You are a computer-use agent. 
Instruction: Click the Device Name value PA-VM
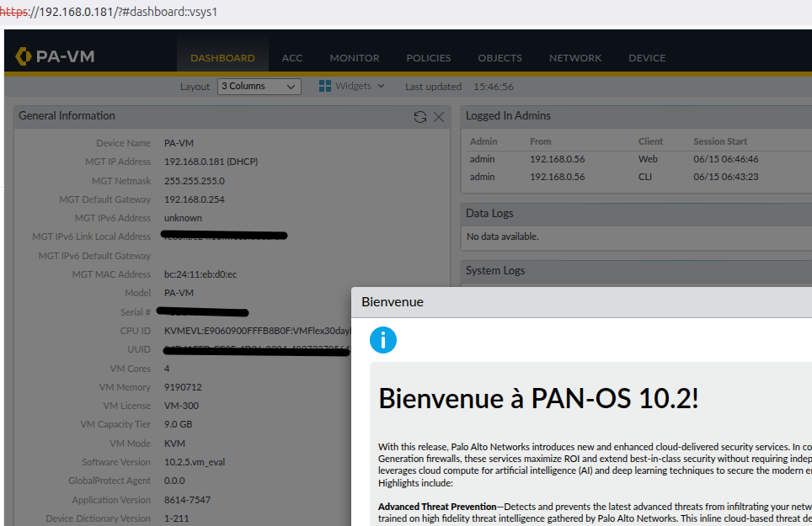[x=179, y=143]
